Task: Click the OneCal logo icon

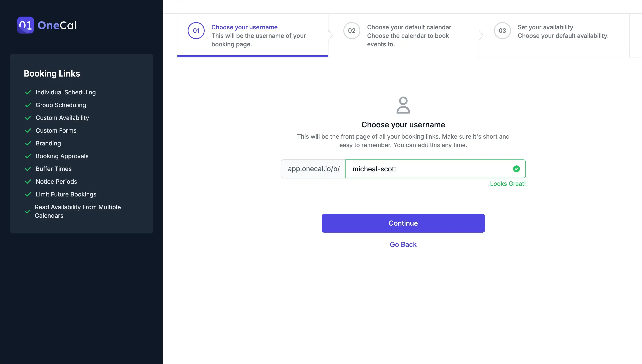Action: tap(26, 25)
